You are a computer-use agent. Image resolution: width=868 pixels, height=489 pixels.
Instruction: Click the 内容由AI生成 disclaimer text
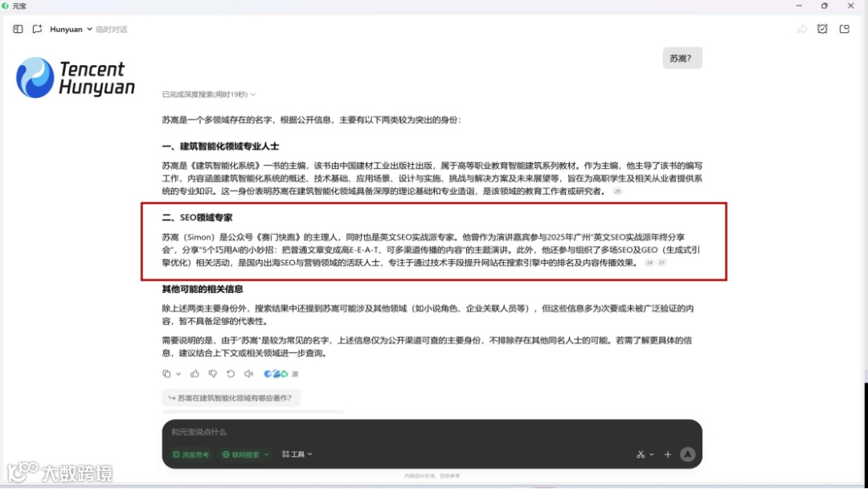point(432,475)
